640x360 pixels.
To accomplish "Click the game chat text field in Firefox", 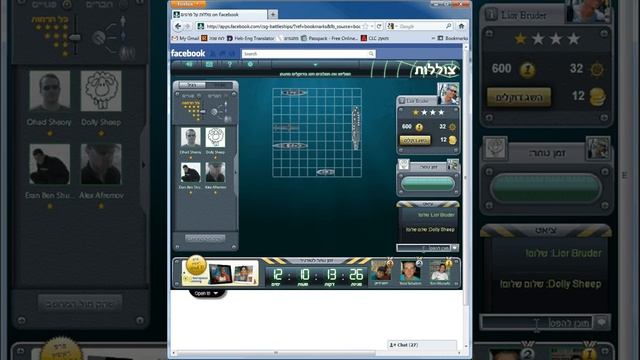I will tap(424, 248).
